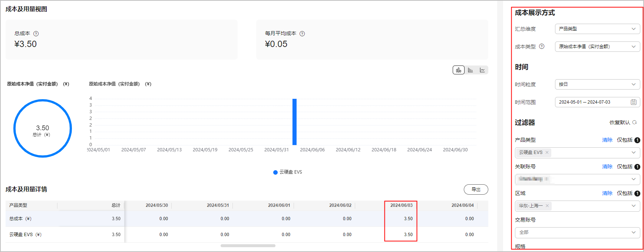Image resolution: width=644 pixels, height=252 pixels.
Task: Remove 云硬盘 EVS tag from product filter
Action: (x=547, y=152)
